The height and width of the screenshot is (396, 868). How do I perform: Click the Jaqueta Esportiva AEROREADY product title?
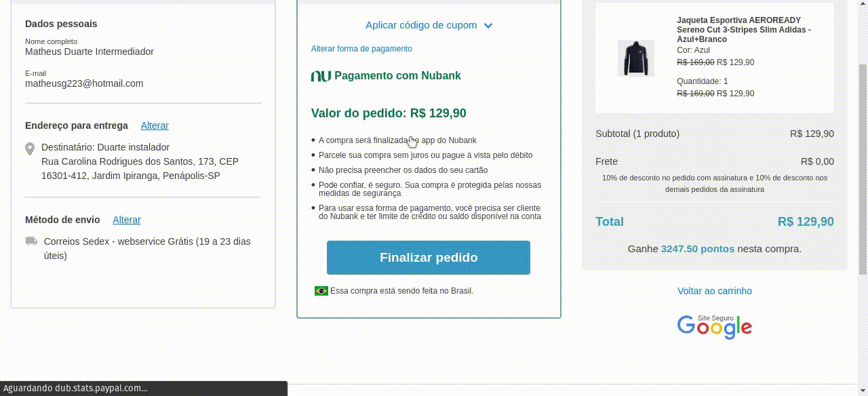click(744, 30)
